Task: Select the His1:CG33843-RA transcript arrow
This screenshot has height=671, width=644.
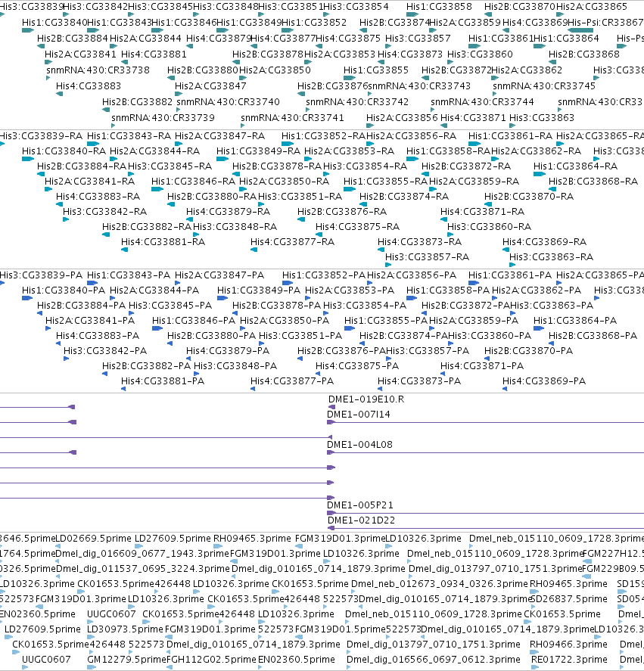Action: click(x=93, y=144)
